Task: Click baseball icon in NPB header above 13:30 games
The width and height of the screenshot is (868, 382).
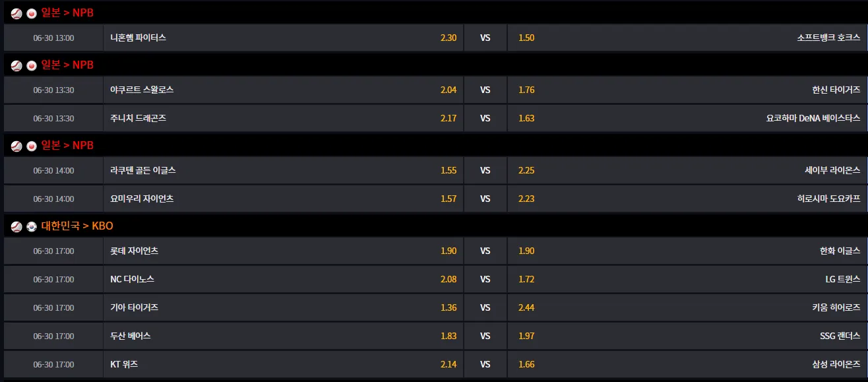Action: (16, 65)
